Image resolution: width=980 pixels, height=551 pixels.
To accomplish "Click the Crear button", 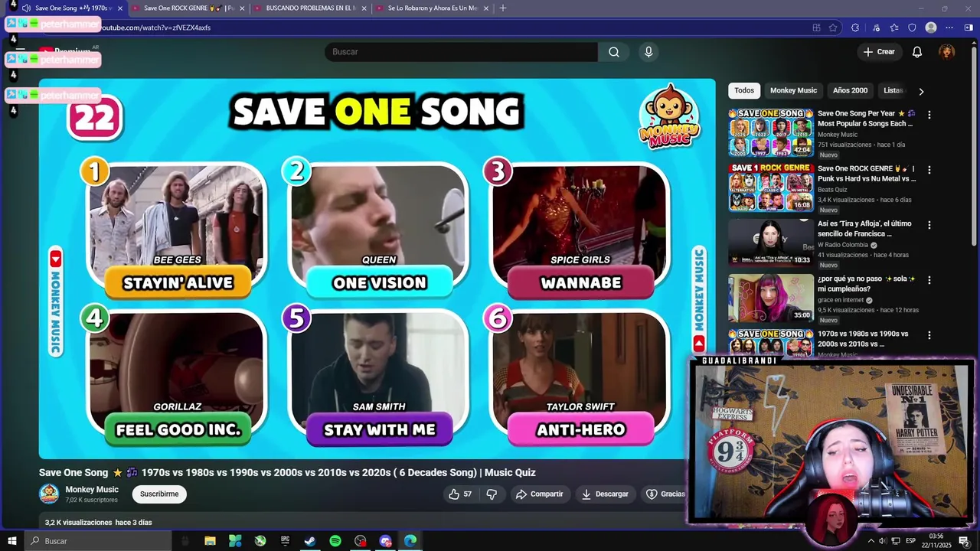I will pos(879,52).
